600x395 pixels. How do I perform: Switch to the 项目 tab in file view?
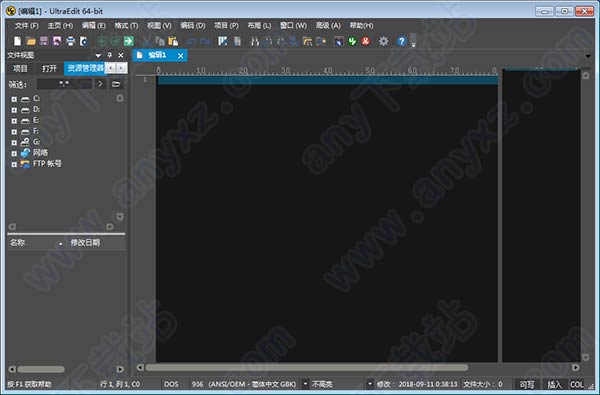pyautogui.click(x=20, y=69)
